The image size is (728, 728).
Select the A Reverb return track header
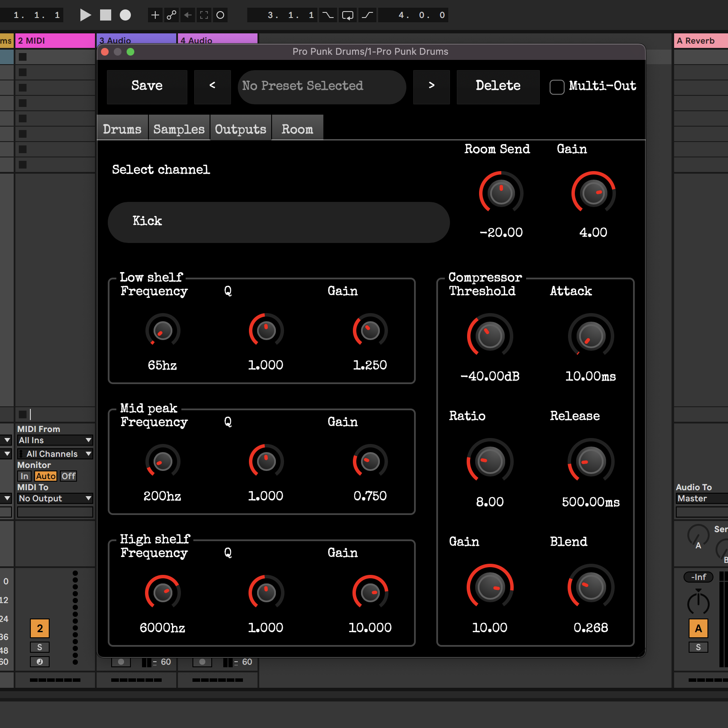tap(701, 41)
